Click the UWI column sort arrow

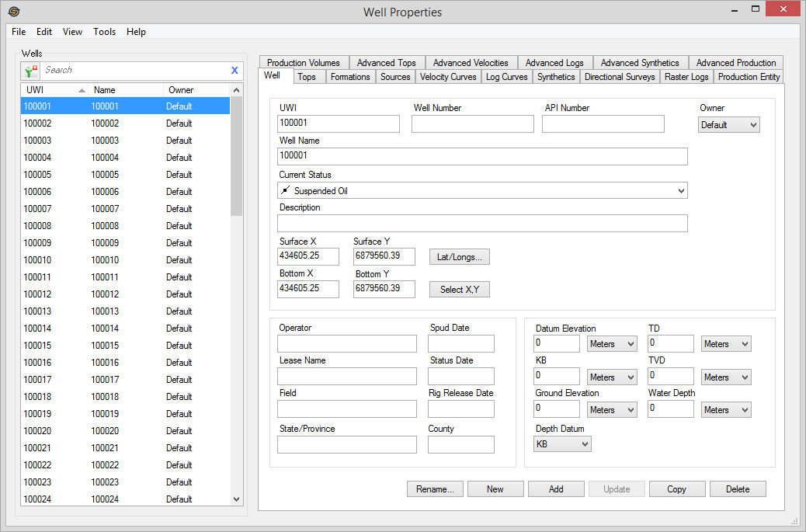(82, 90)
